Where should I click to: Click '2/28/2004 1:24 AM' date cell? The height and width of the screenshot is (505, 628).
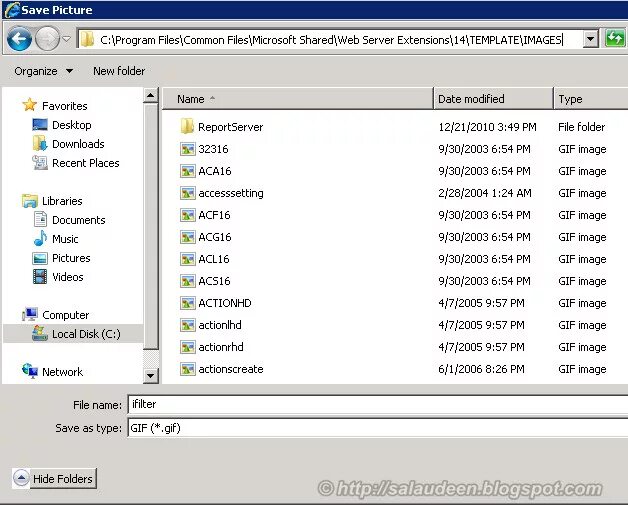click(x=485, y=193)
